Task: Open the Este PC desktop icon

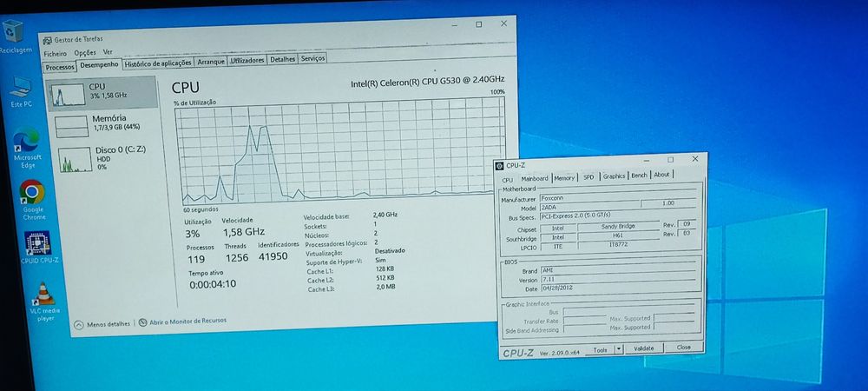Action: pos(21,91)
